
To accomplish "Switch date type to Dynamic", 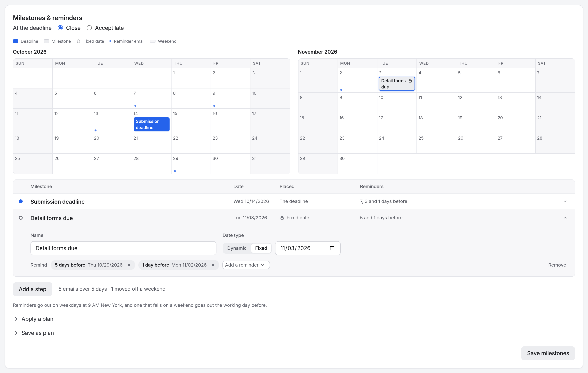I will (237, 248).
